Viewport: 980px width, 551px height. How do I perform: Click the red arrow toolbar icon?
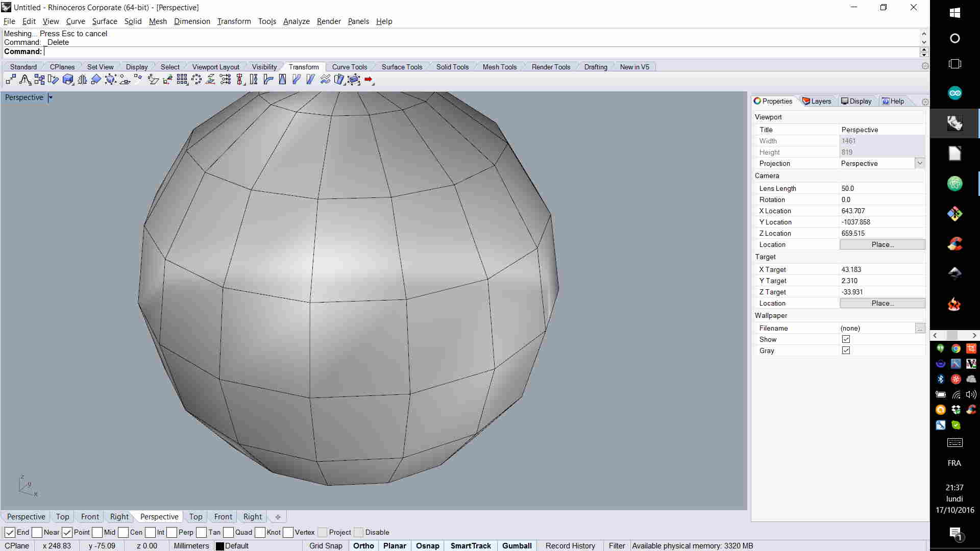[369, 80]
